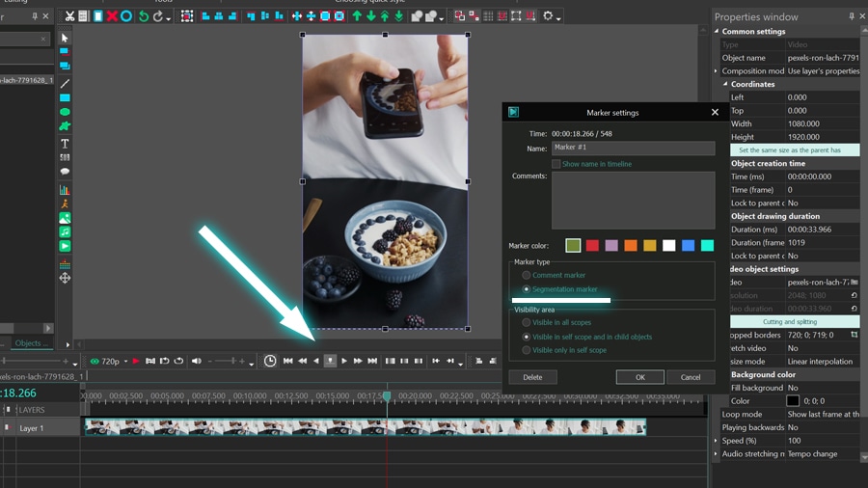Jump to the start of the timeline

287,361
